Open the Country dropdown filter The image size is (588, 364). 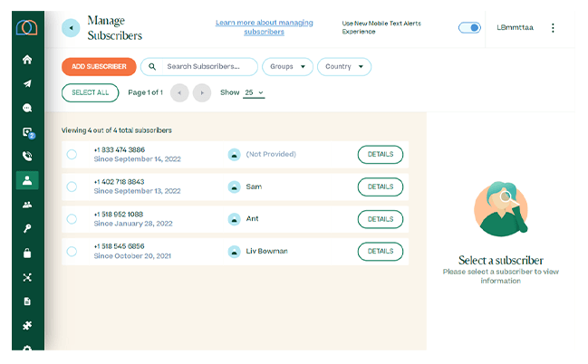[344, 67]
